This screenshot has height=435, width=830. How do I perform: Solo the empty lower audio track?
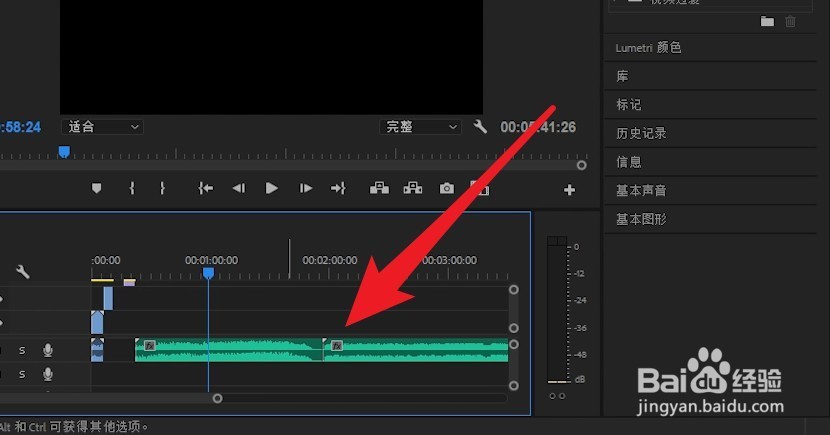(x=22, y=375)
